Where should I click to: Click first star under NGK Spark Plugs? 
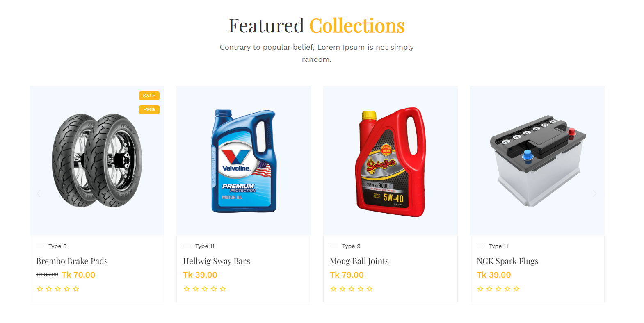(x=480, y=289)
